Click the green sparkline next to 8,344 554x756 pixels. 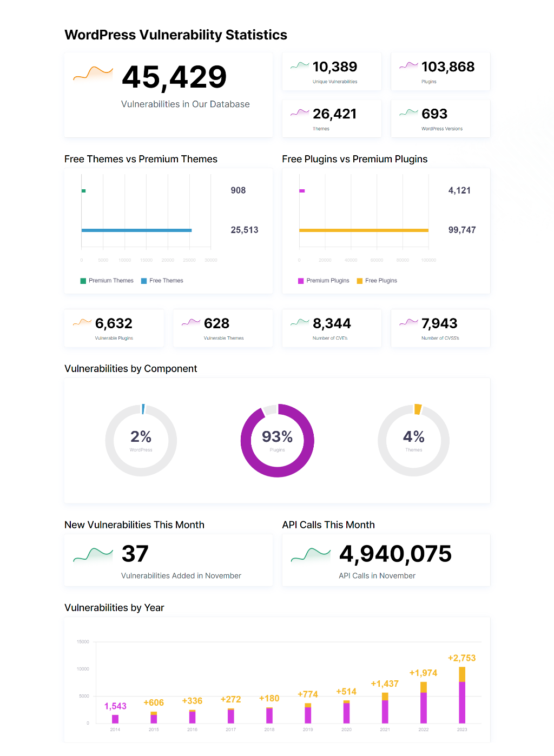[300, 322]
